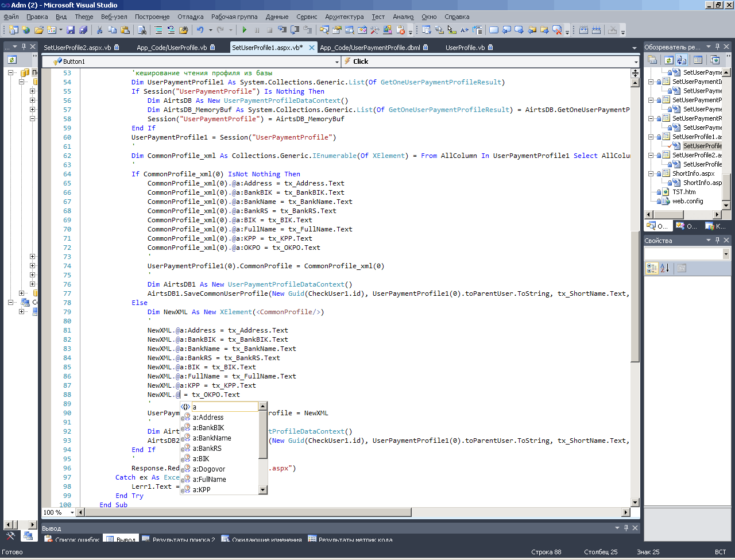Switch to the UserProfile.vb tab
Viewport: 735px width, 560px height.
(465, 48)
